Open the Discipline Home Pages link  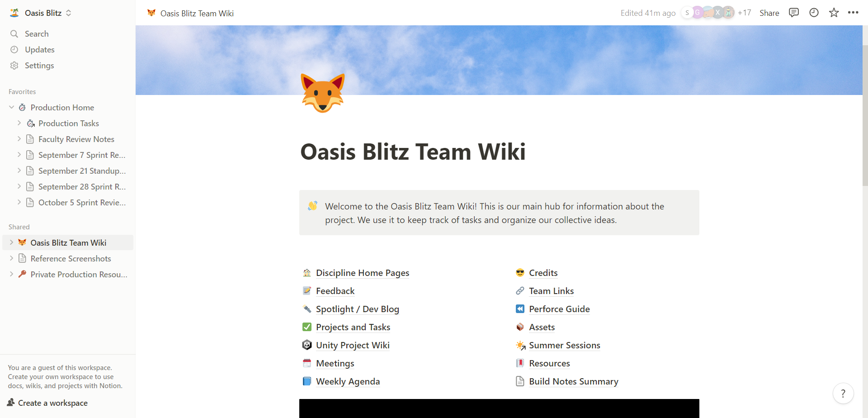pyautogui.click(x=363, y=273)
